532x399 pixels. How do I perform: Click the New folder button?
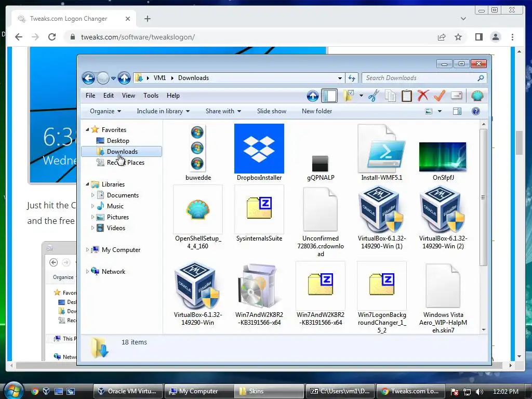pos(317,111)
